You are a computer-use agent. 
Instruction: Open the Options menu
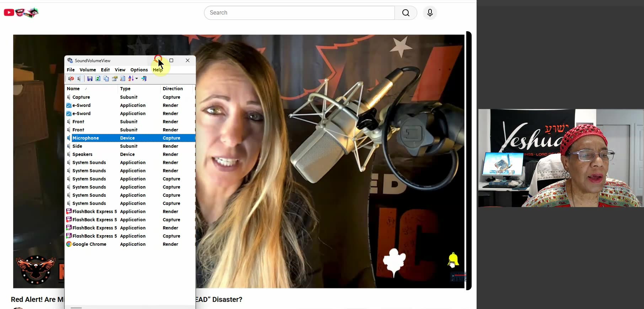[x=139, y=70]
